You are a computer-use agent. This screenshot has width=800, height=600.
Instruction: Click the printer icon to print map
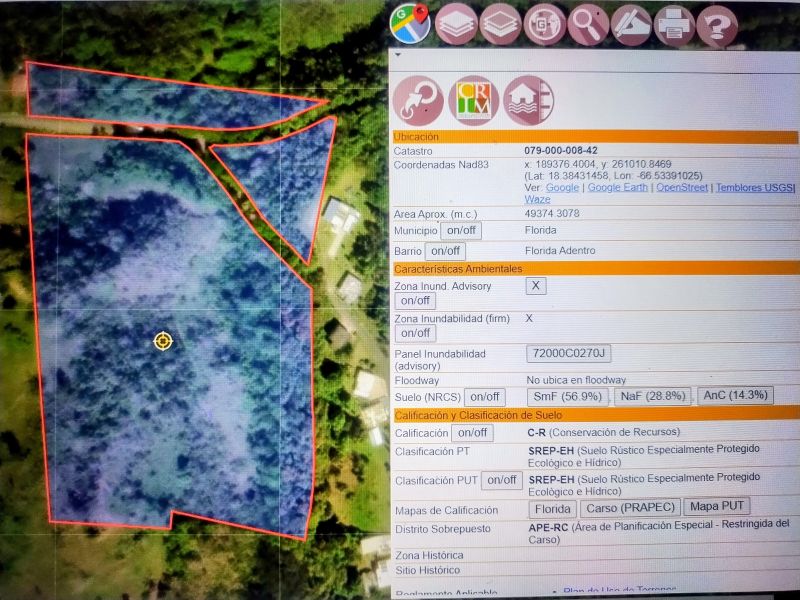point(675,25)
